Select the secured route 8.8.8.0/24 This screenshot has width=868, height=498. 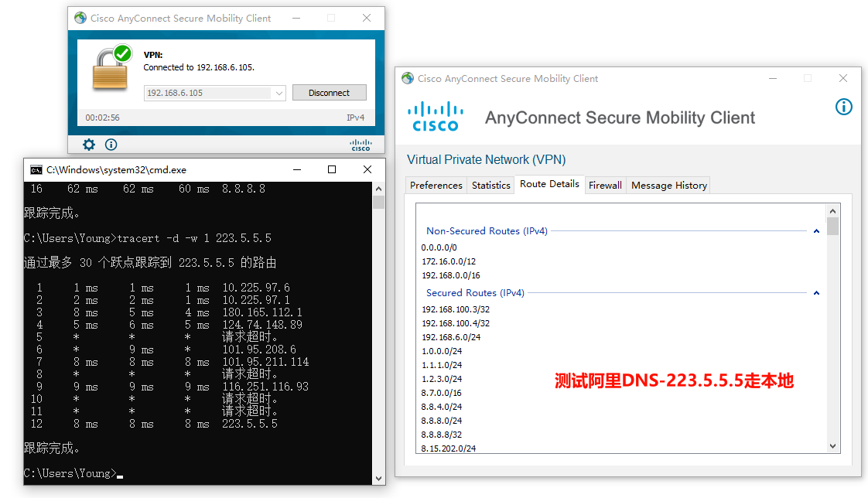(441, 421)
